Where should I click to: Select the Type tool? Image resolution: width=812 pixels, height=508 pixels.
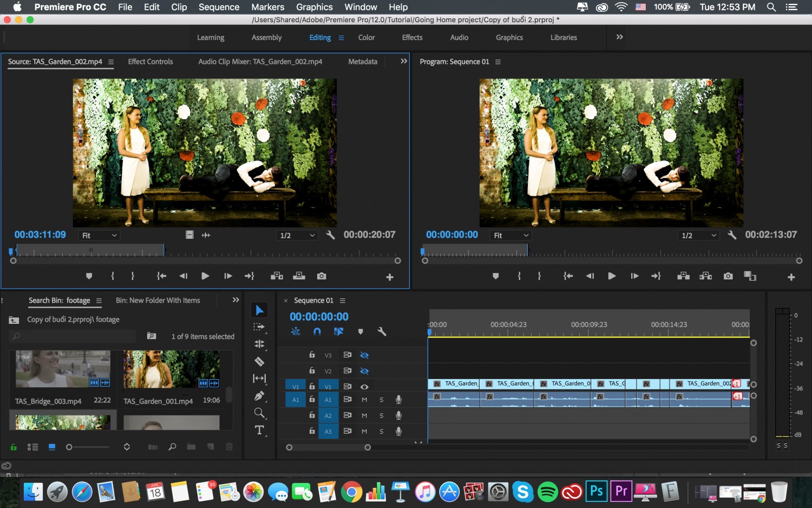259,430
